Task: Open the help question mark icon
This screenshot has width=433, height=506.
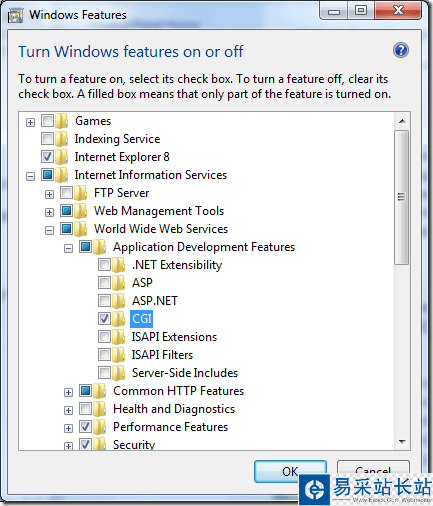Action: click(x=401, y=51)
